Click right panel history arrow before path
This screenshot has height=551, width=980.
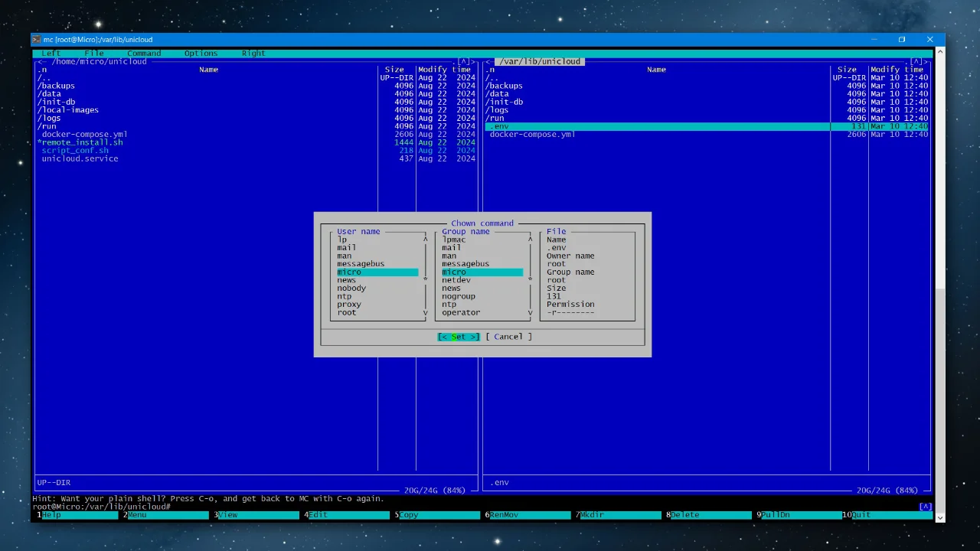pos(488,61)
